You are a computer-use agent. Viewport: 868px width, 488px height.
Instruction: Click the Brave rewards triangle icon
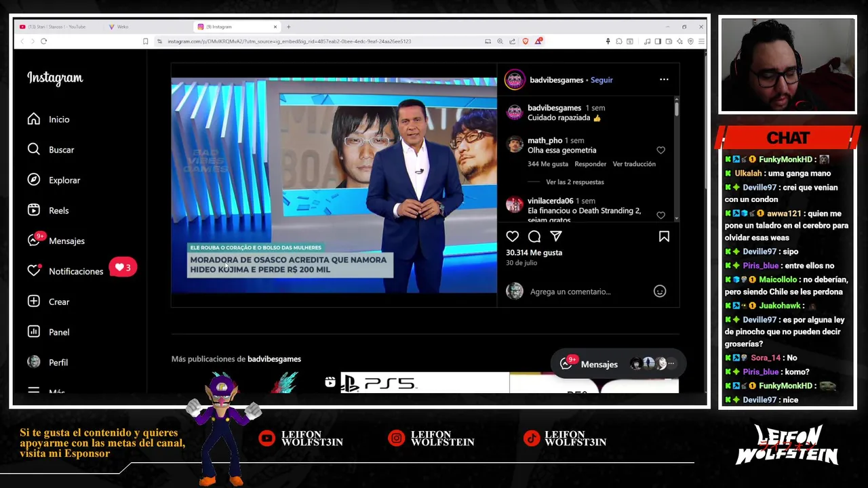[x=538, y=41]
